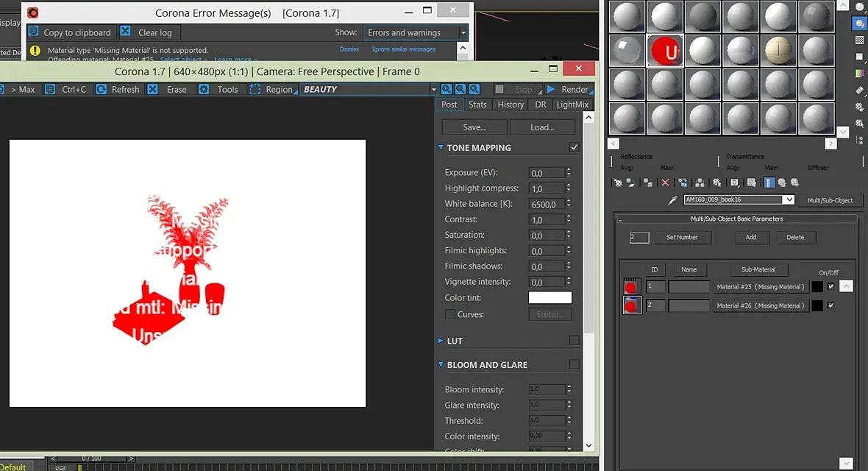The image size is (868, 471).
Task: Click the Put to Library icon
Action: point(717,183)
